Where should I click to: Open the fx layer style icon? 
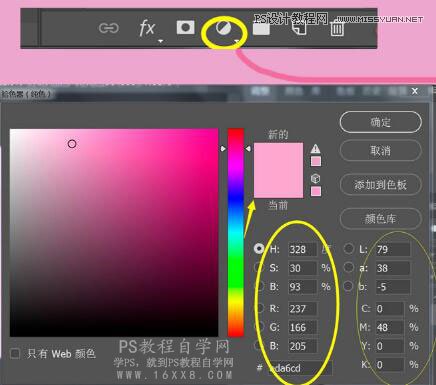tap(146, 28)
